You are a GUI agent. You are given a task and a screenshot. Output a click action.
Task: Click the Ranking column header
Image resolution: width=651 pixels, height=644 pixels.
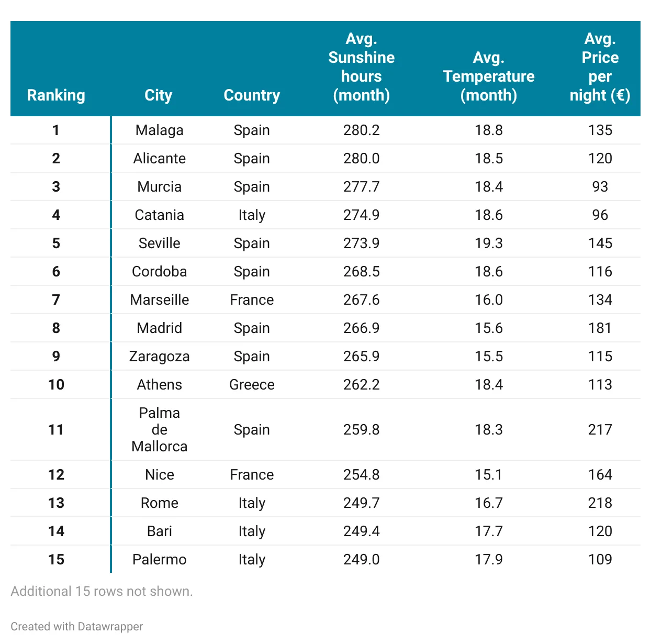(x=56, y=95)
